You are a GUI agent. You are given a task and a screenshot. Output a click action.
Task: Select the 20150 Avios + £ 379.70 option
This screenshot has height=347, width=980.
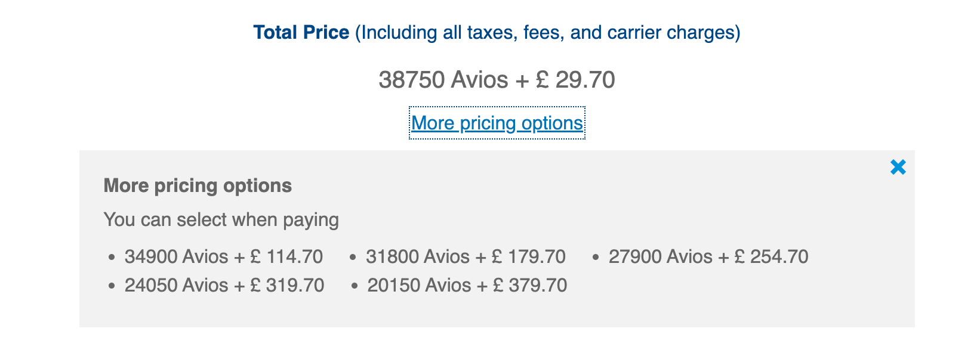click(x=467, y=286)
